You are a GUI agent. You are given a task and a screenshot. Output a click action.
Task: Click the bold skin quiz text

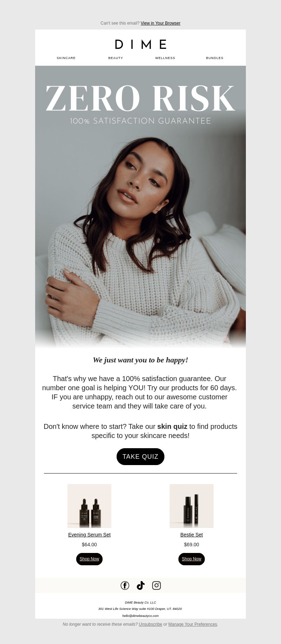point(172,426)
